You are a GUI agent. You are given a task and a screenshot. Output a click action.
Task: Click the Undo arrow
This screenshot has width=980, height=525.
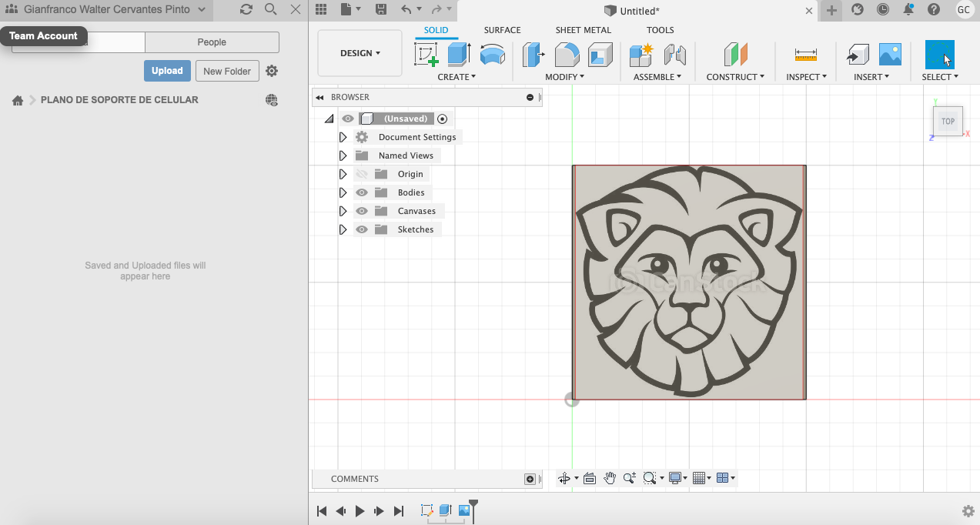(406, 10)
